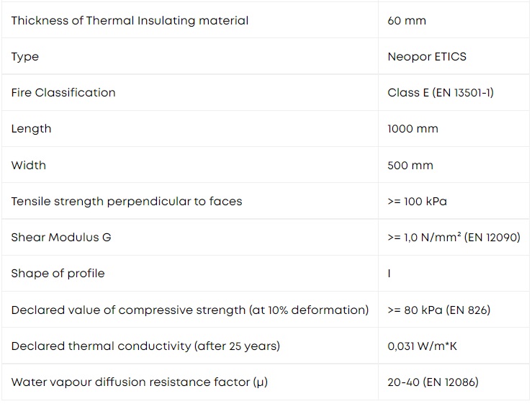
Task: Click the Length row label
Action: pos(31,129)
